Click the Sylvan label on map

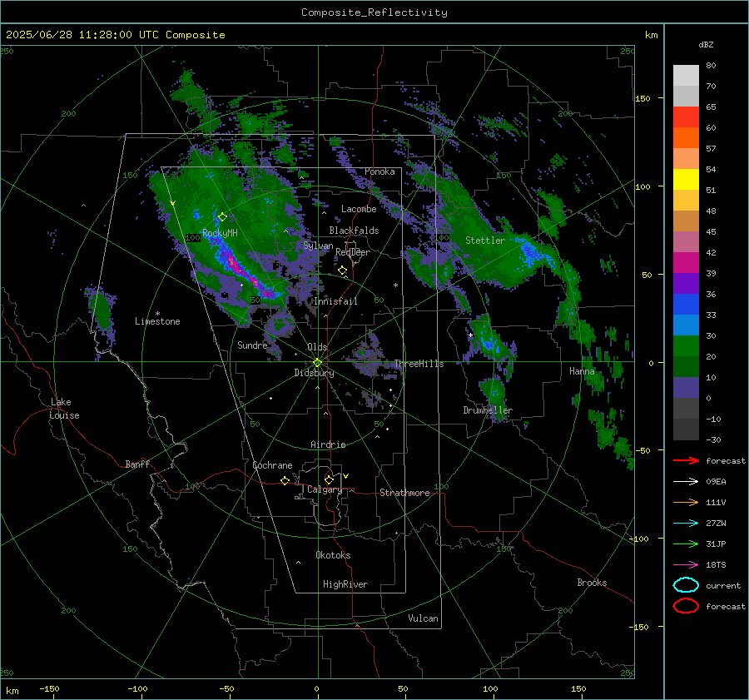point(318,246)
